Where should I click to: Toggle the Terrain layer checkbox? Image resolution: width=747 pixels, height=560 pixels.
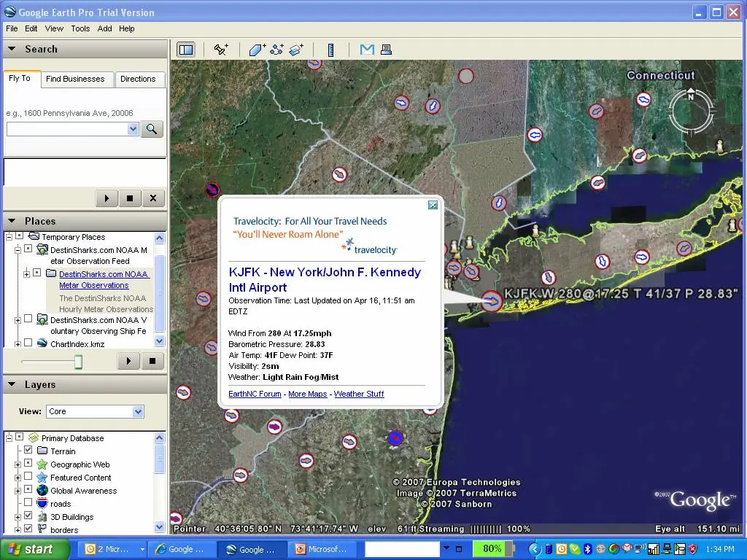(x=28, y=450)
